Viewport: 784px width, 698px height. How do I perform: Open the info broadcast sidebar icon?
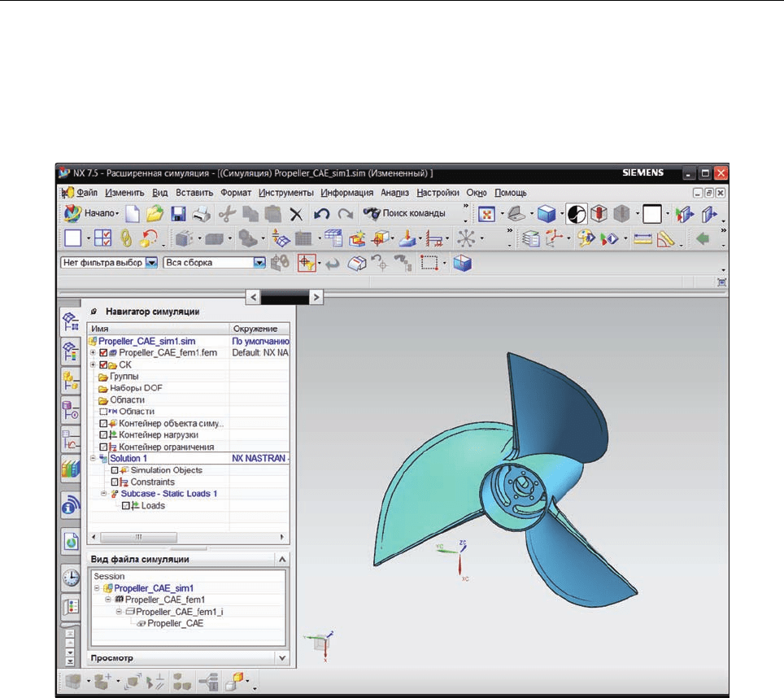tap(71, 505)
